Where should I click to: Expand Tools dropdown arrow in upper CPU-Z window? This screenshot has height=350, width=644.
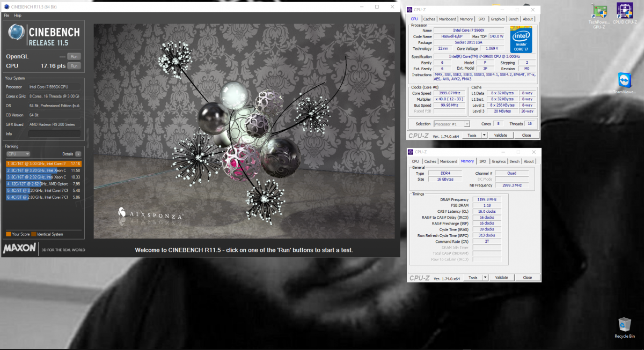(x=485, y=136)
